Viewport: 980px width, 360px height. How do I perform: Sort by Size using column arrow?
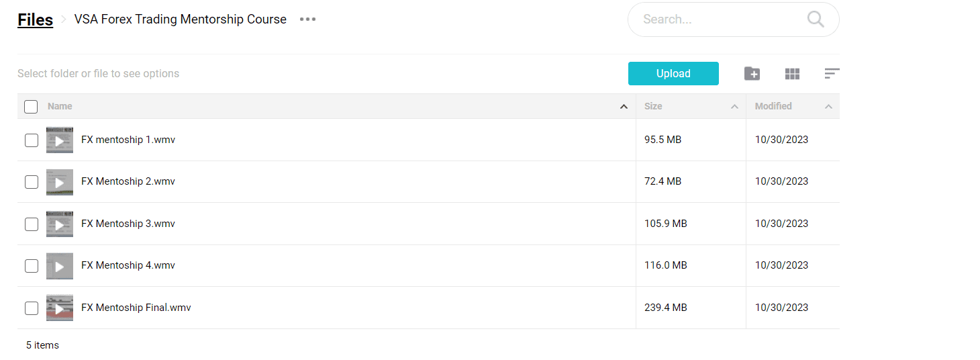[734, 107]
